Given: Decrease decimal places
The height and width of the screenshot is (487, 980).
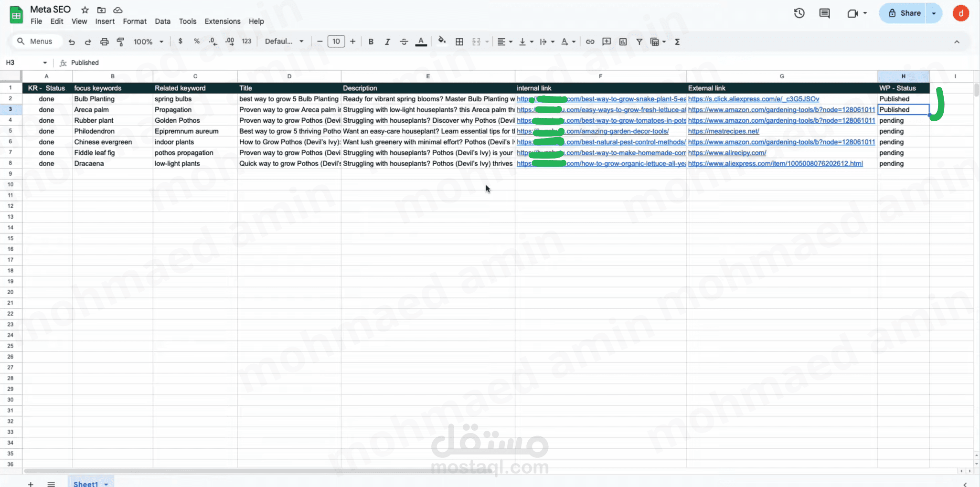Looking at the screenshot, I should point(213,42).
